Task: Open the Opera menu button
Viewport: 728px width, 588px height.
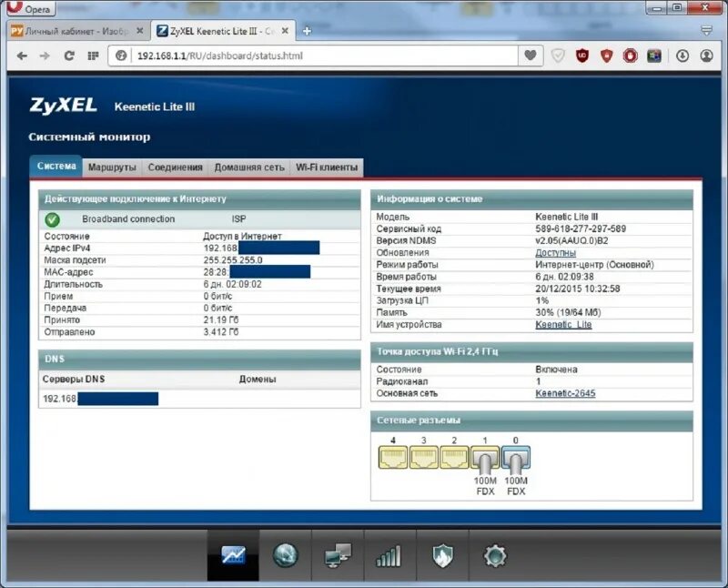Action: tap(31, 7)
